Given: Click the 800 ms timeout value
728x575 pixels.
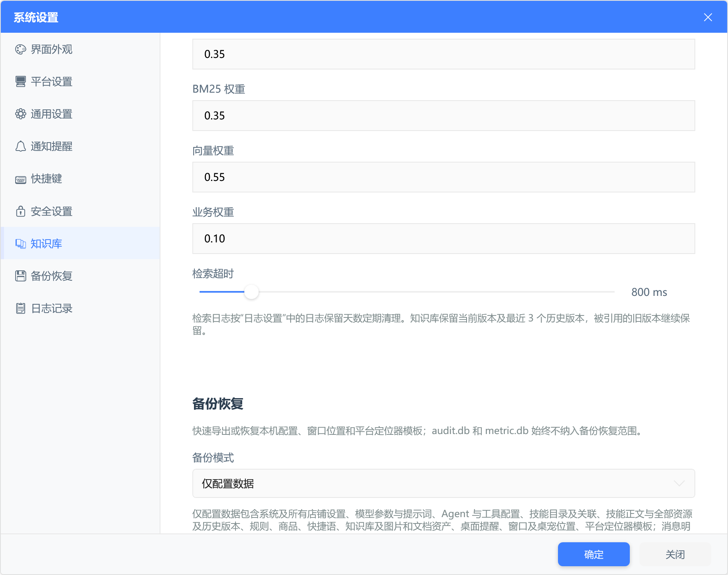Looking at the screenshot, I should [x=649, y=292].
